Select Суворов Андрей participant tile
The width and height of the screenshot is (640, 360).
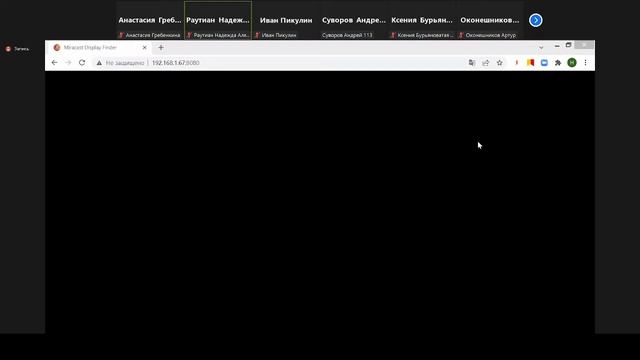354,20
